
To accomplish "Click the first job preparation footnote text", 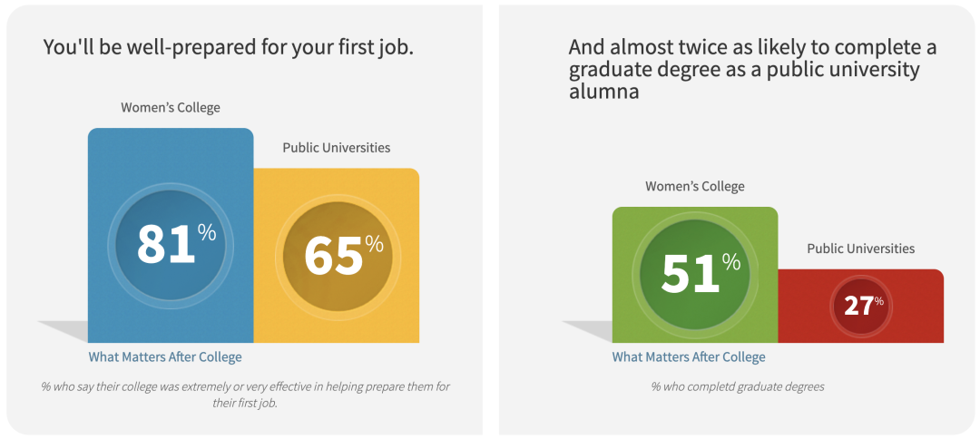I will click(x=246, y=395).
